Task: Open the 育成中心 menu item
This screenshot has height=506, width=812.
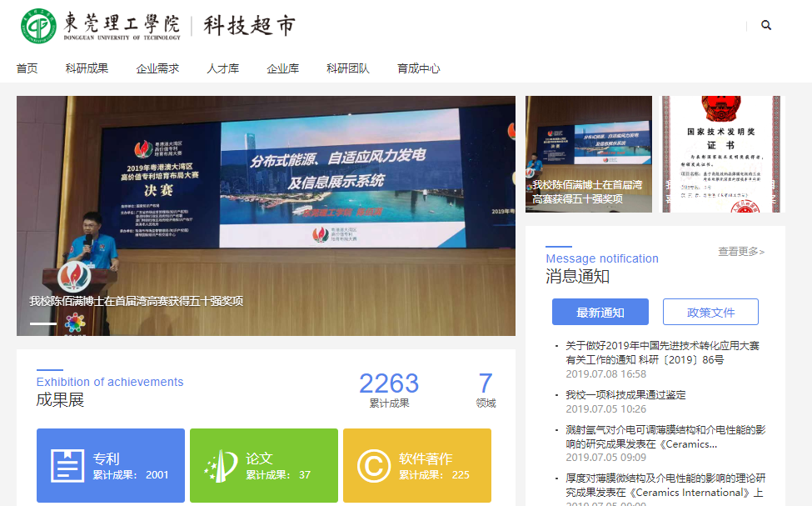Action: coord(418,68)
